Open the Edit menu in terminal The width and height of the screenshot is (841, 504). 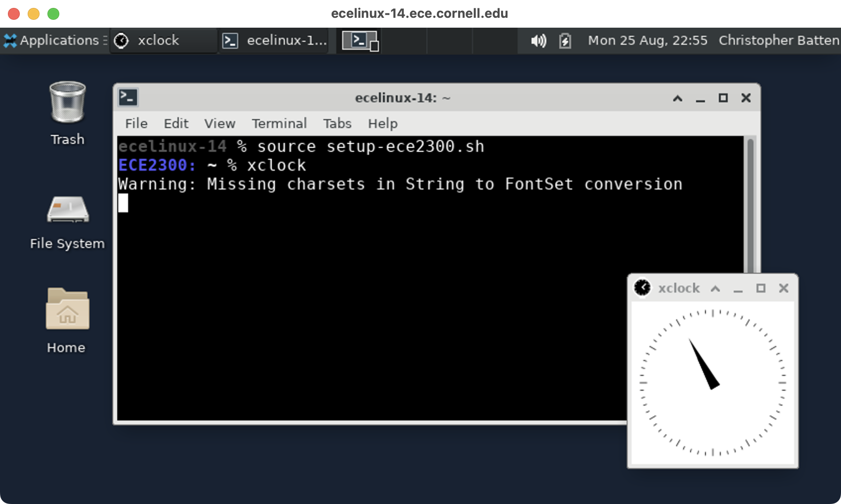(176, 124)
